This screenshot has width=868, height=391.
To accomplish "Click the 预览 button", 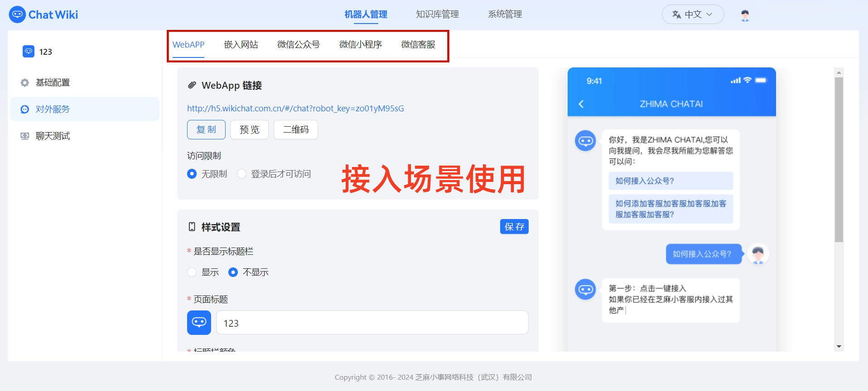I will (x=250, y=129).
